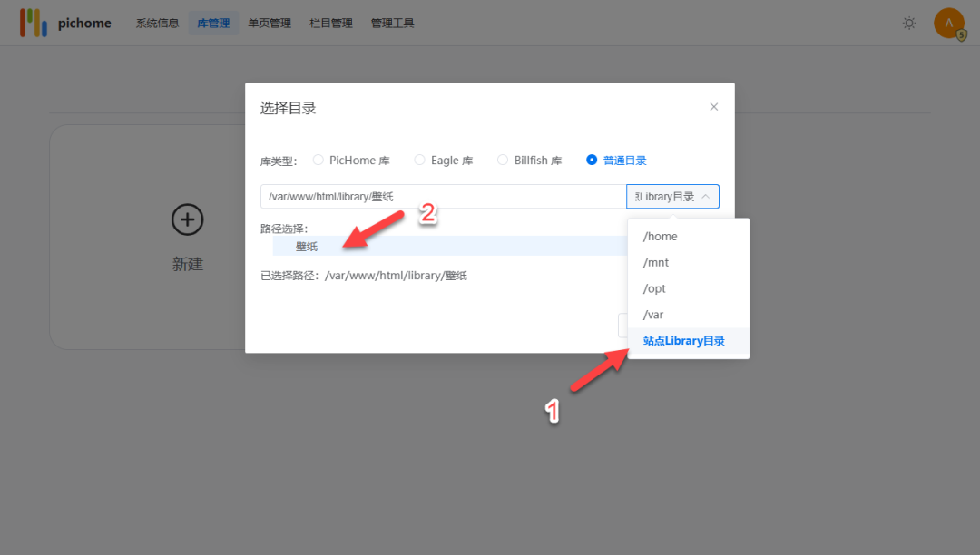This screenshot has width=980, height=555.
Task: Click the shield badge showing 5
Action: (x=960, y=34)
